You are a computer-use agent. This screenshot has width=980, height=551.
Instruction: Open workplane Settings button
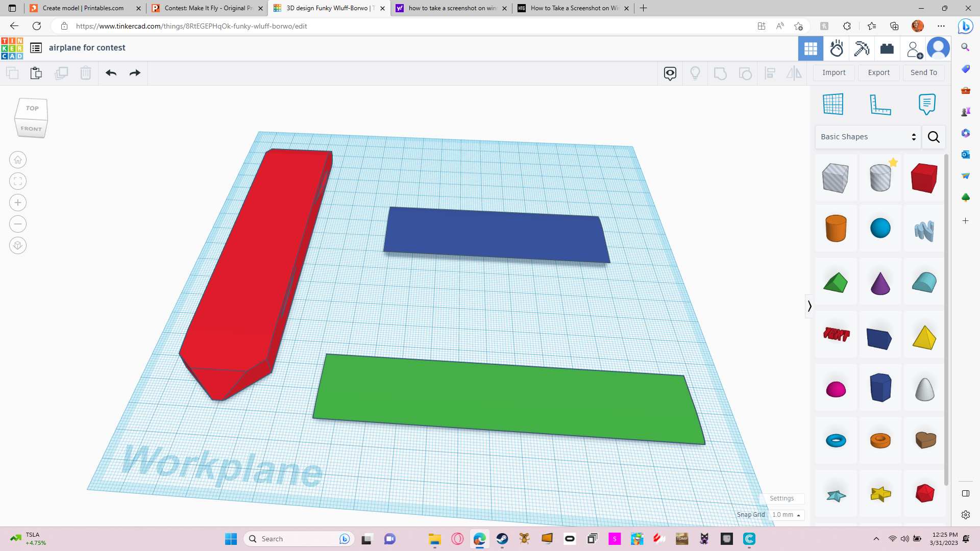click(x=781, y=498)
